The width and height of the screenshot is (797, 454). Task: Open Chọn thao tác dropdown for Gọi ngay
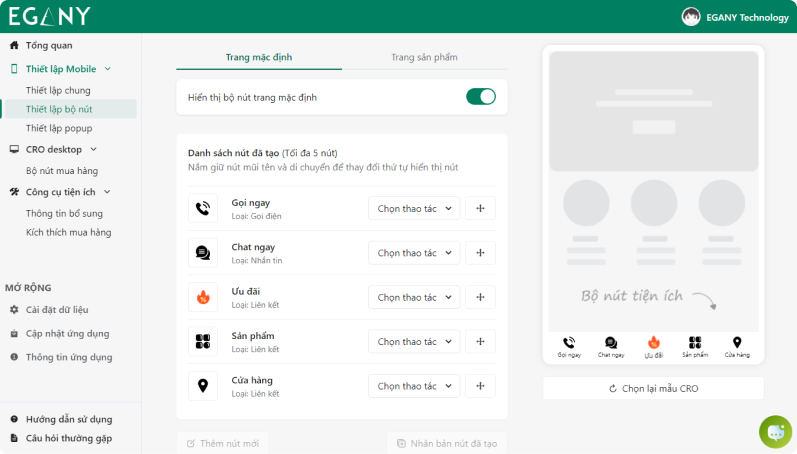414,208
